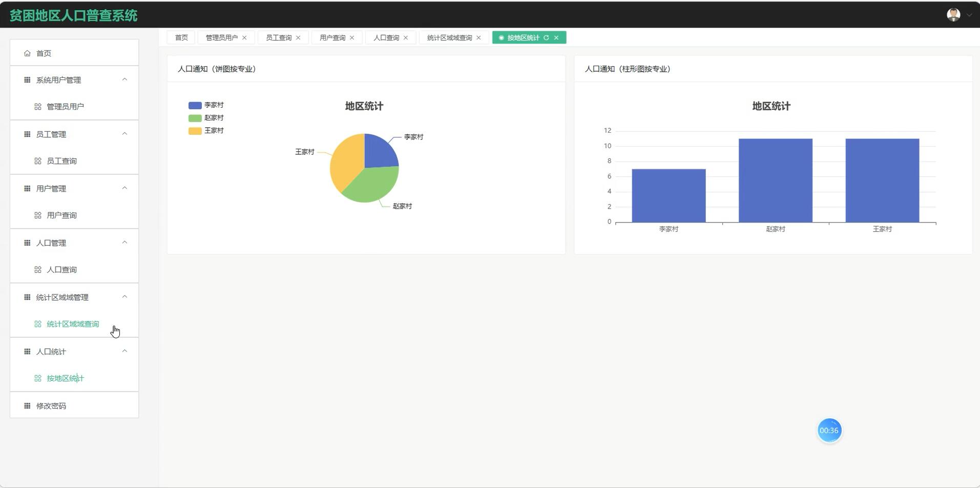Click the 修改密码 panel icon
The width and height of the screenshot is (980, 488).
(x=27, y=405)
